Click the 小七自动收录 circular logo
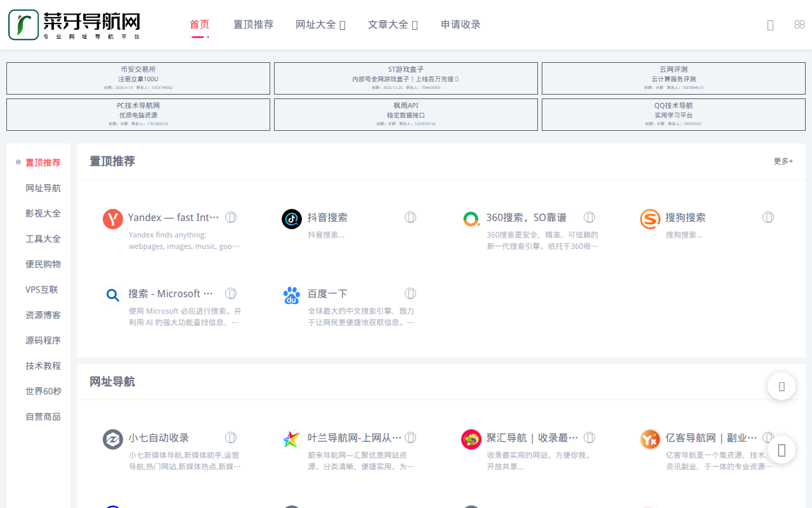This screenshot has height=508, width=812. click(x=112, y=439)
